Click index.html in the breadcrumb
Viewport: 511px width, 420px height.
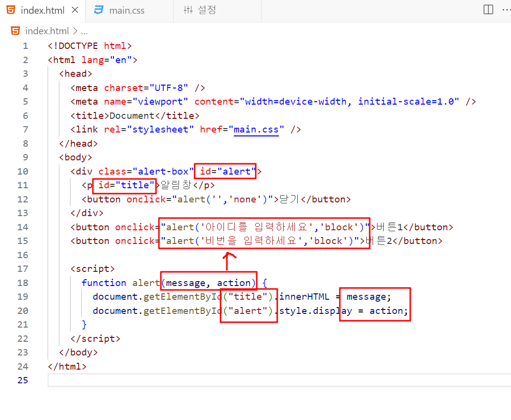[x=47, y=31]
